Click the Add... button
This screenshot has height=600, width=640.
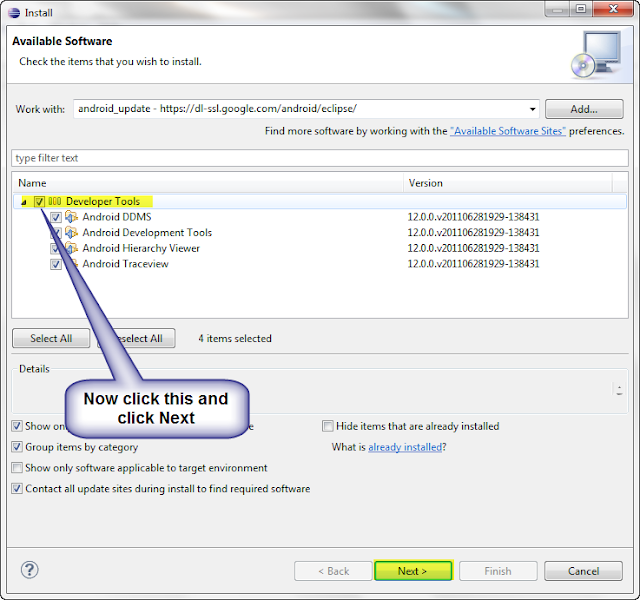tap(584, 109)
